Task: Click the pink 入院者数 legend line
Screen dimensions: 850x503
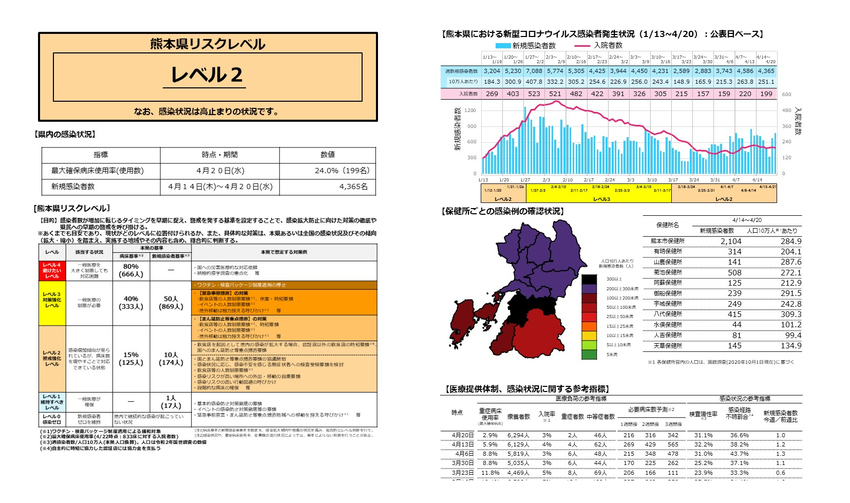Action: [583, 46]
